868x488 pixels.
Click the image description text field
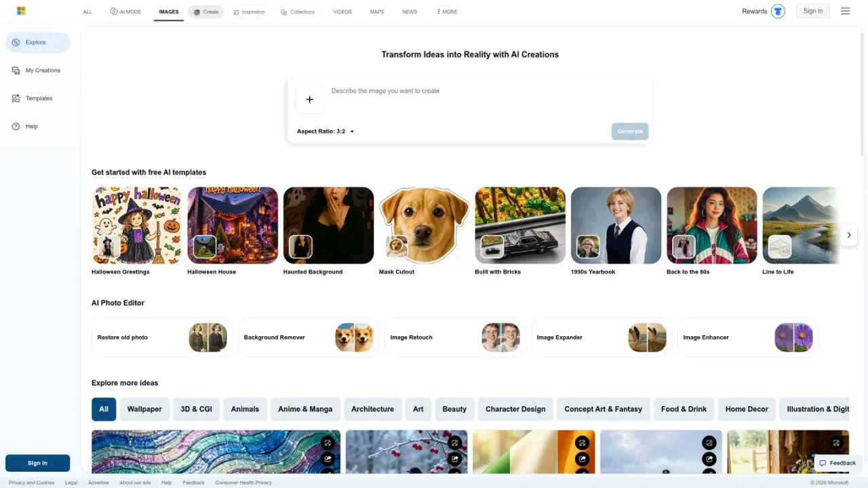[x=488, y=99]
